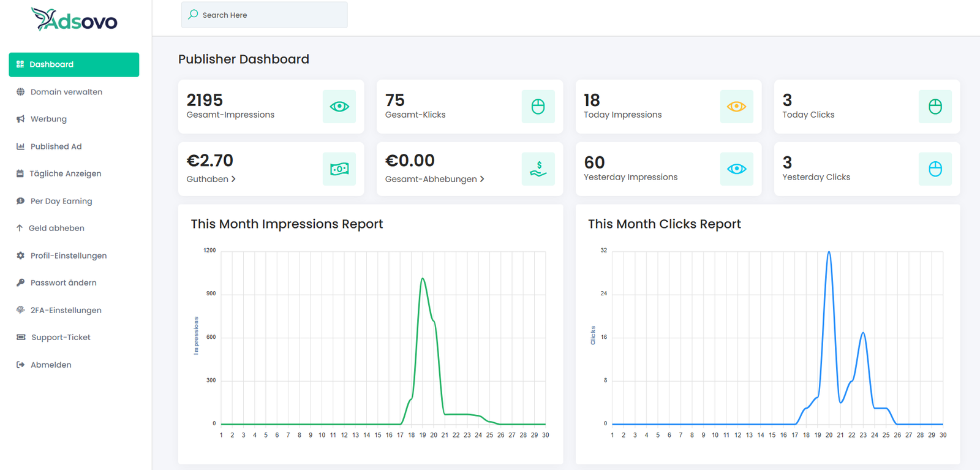980x470 pixels.
Task: Open the Dashboard menu item
Action: [74, 64]
